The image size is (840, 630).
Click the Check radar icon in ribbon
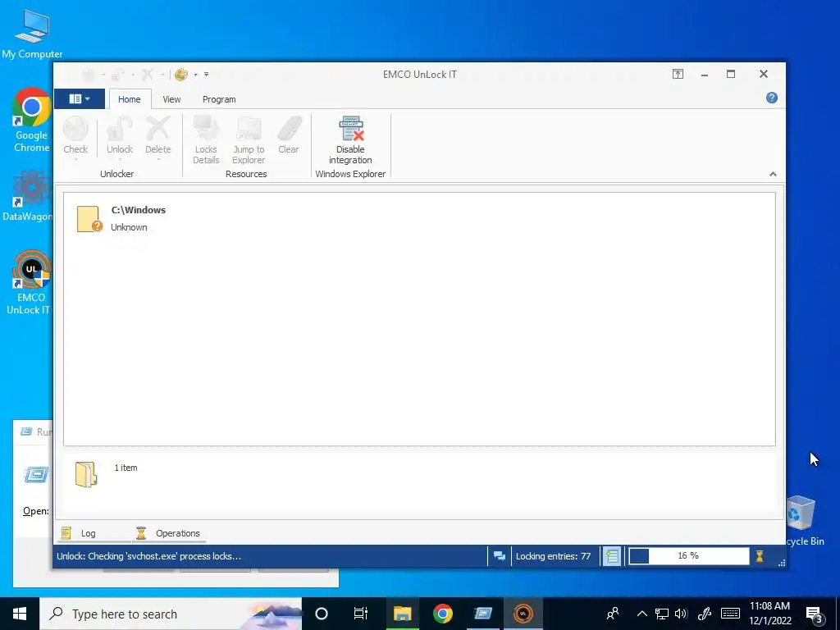click(75, 129)
